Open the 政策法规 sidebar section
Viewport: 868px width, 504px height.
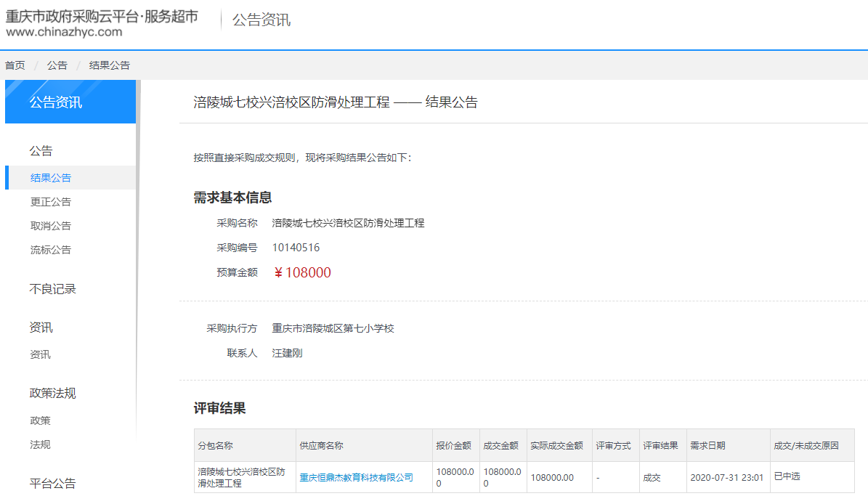(52, 394)
